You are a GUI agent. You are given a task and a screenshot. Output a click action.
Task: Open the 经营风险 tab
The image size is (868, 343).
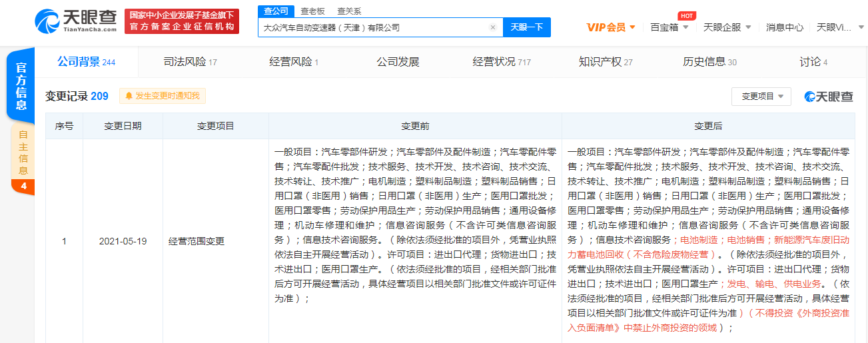pos(294,62)
